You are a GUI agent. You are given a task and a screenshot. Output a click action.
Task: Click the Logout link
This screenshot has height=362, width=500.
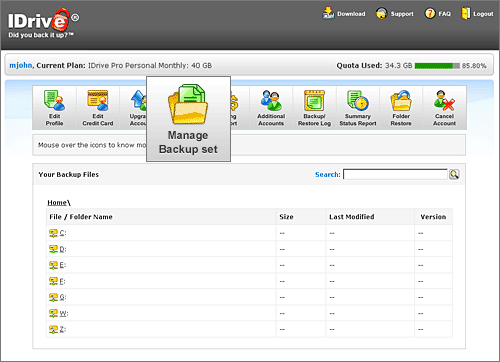click(x=483, y=14)
